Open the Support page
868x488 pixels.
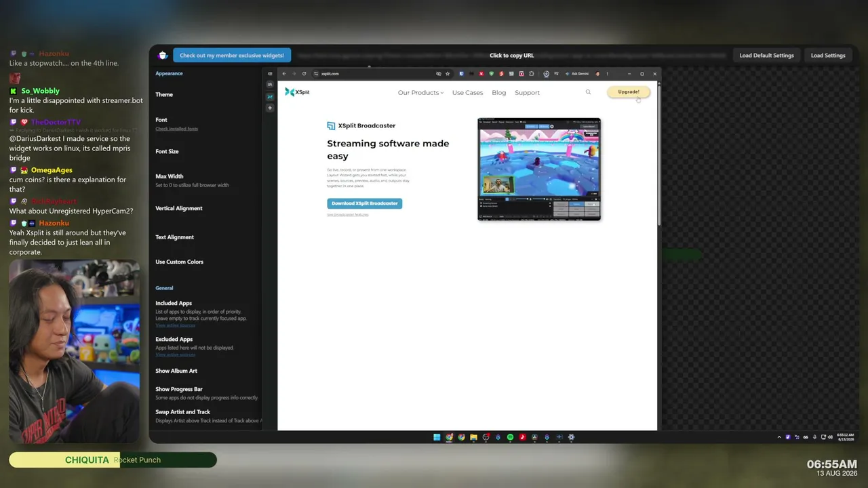click(x=527, y=93)
